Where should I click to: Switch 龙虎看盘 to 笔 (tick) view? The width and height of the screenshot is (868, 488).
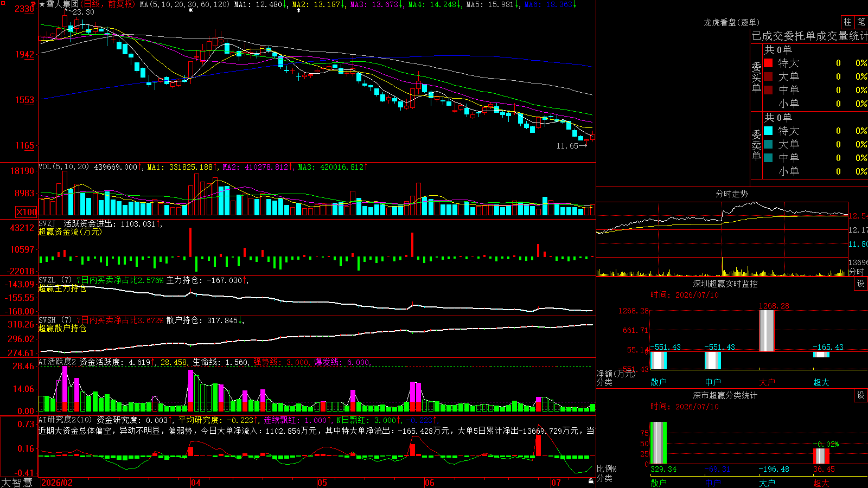pos(861,22)
